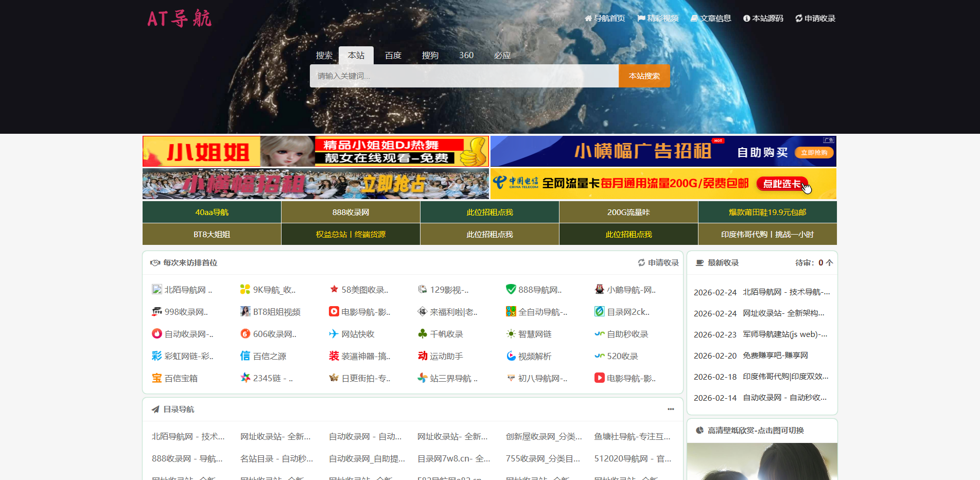Click the info icon next to 本站源码

click(x=746, y=18)
